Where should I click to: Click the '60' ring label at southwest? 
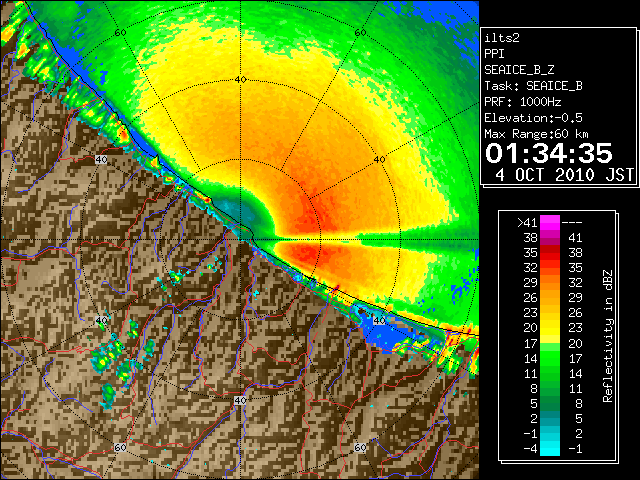(x=120, y=448)
